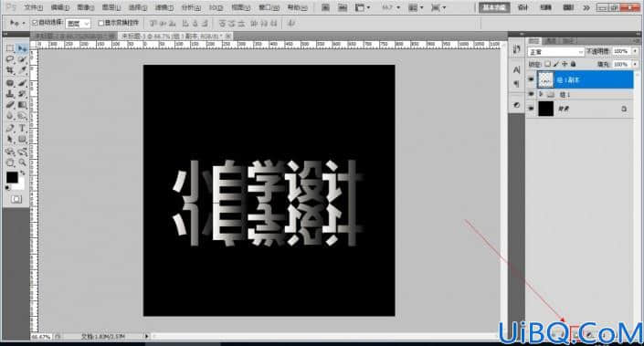Toggle the Auto-Select checkbox
Screen dimensions: 644x346
click(x=35, y=23)
